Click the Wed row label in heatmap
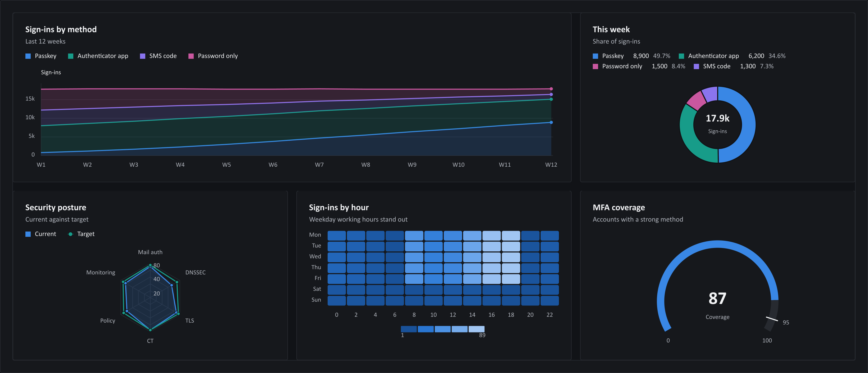Screen dimensions: 868x373 315,256
